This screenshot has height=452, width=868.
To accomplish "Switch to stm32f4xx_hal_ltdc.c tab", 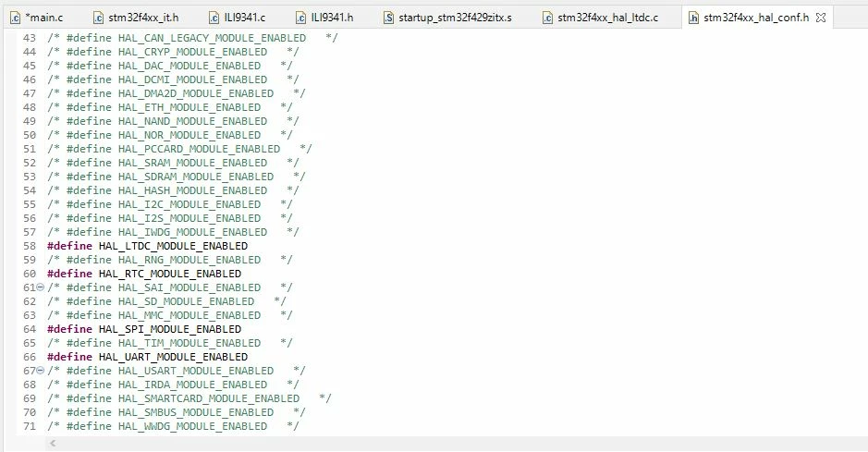I will (x=601, y=18).
